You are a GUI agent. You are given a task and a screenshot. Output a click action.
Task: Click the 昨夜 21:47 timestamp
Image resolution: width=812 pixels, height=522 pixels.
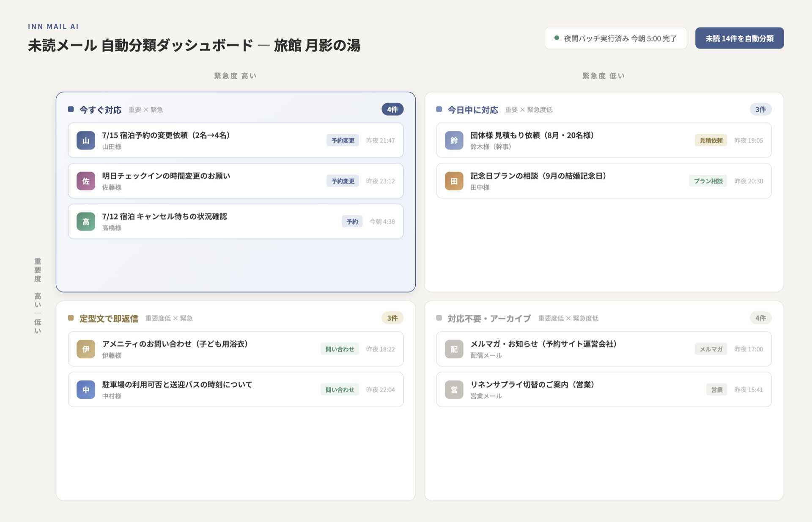click(x=380, y=140)
